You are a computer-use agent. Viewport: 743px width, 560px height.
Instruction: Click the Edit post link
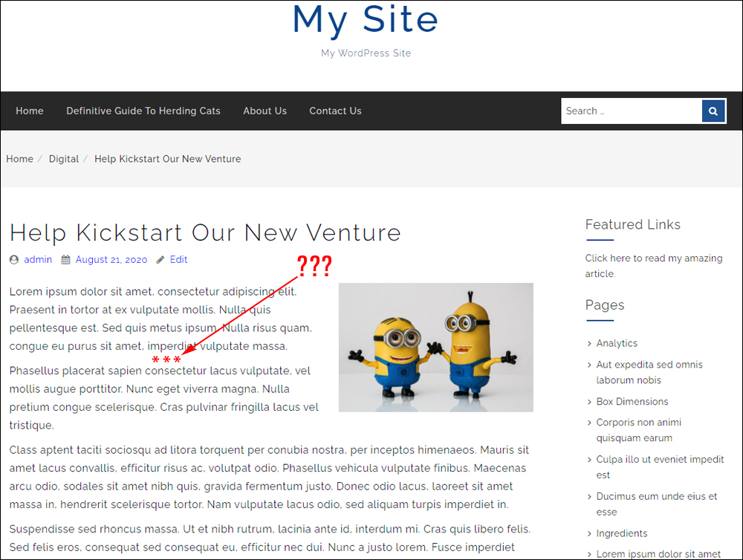coord(178,260)
